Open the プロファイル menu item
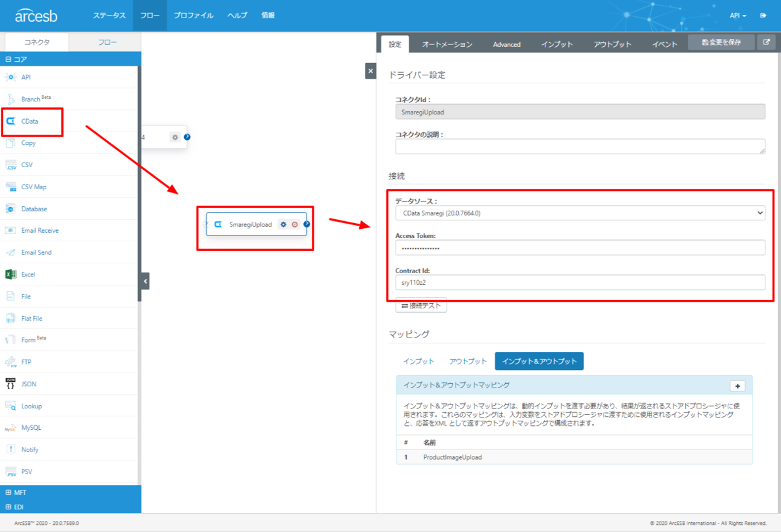This screenshot has width=781, height=532. tap(193, 15)
